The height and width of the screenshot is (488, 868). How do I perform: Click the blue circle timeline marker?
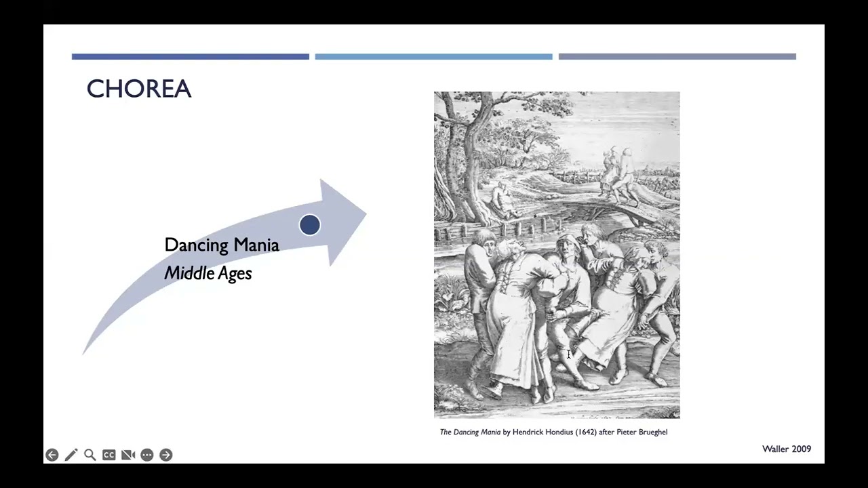coord(310,225)
